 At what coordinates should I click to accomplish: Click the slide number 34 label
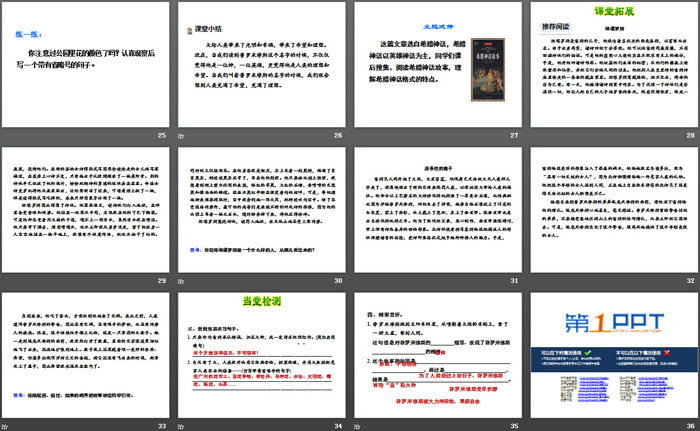pyautogui.click(x=338, y=426)
